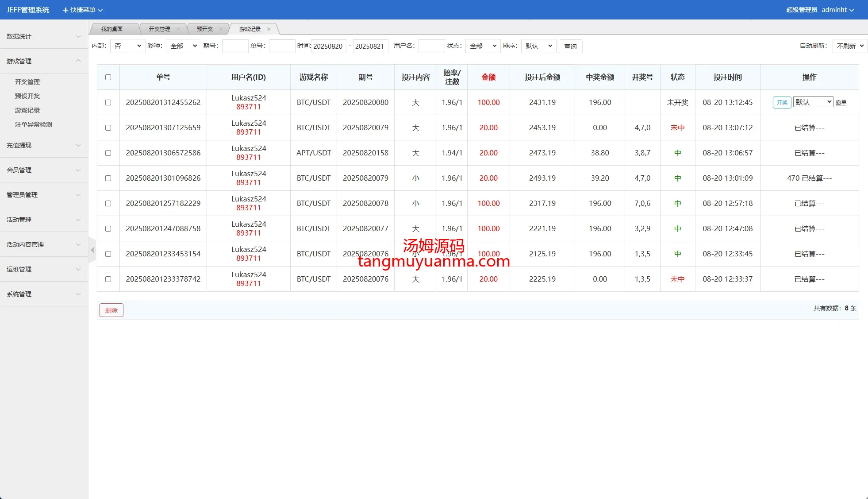
Task: Open 注单异常检测 in the sidebar
Action: pyautogui.click(x=34, y=124)
